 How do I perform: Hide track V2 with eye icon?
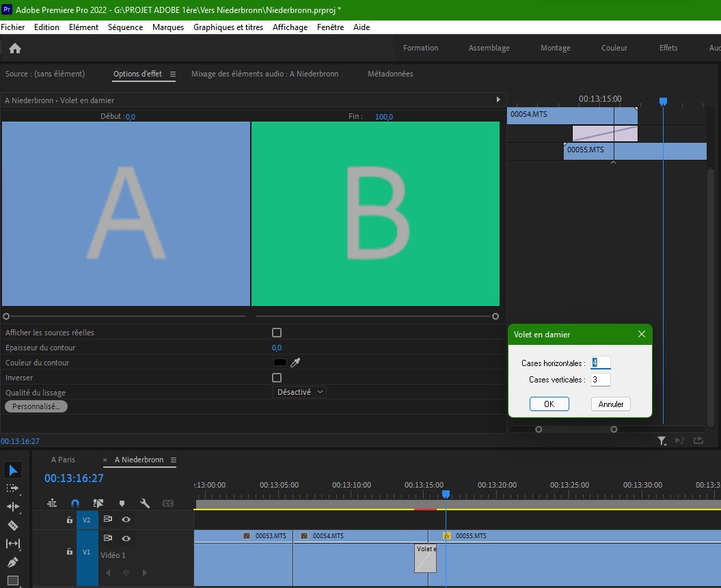126,520
